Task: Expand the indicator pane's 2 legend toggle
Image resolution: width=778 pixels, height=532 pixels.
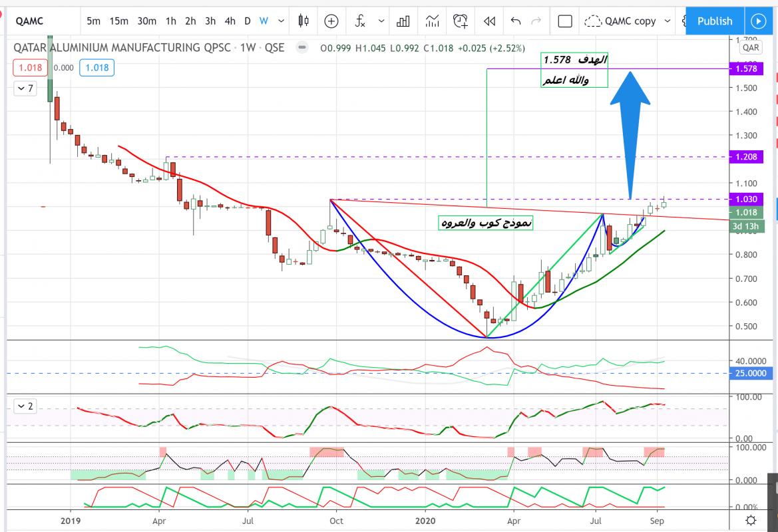Action: pos(25,406)
